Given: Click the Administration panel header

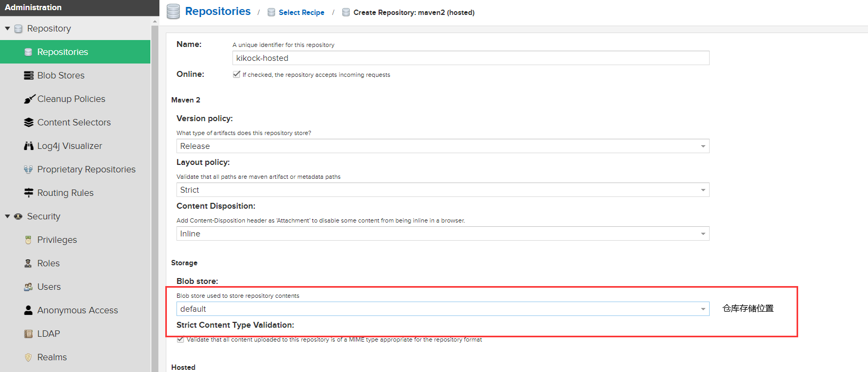Looking at the screenshot, I should click(79, 7).
